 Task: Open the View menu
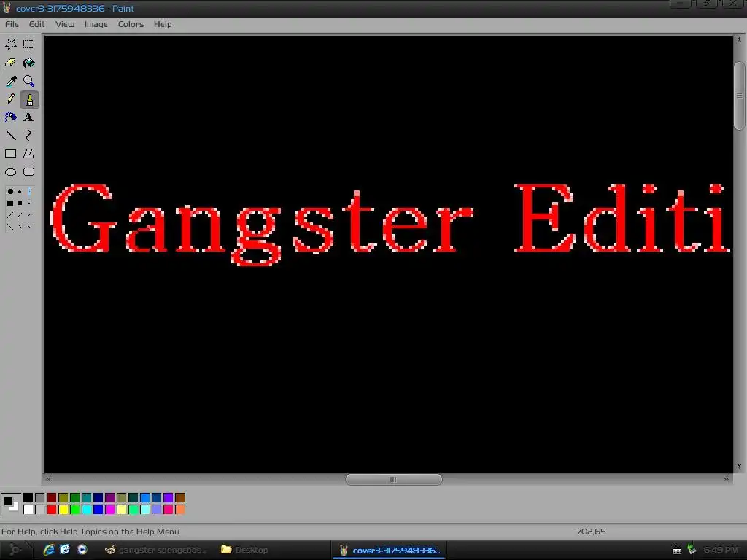pos(65,24)
